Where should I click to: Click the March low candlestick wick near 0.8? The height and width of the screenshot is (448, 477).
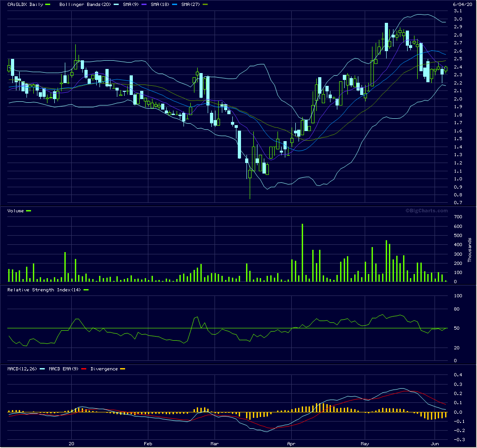250,189
